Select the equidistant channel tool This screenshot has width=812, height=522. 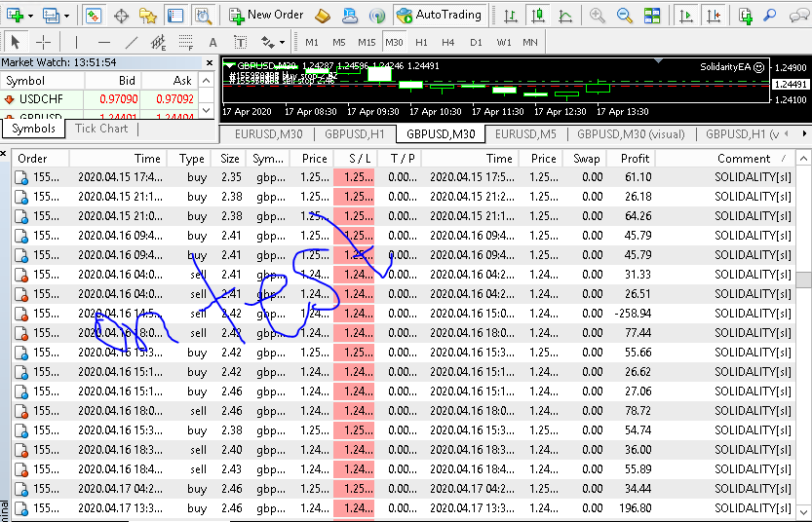pyautogui.click(x=158, y=43)
